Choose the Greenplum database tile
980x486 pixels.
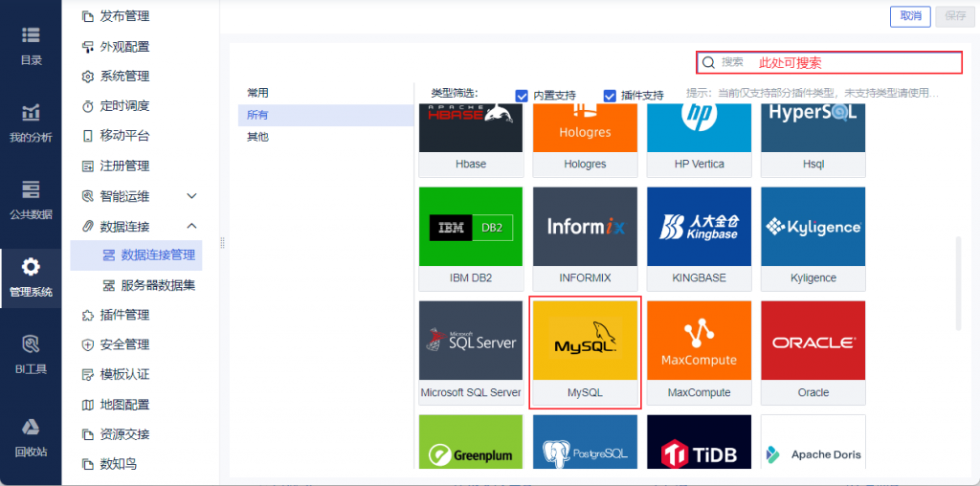point(471,442)
